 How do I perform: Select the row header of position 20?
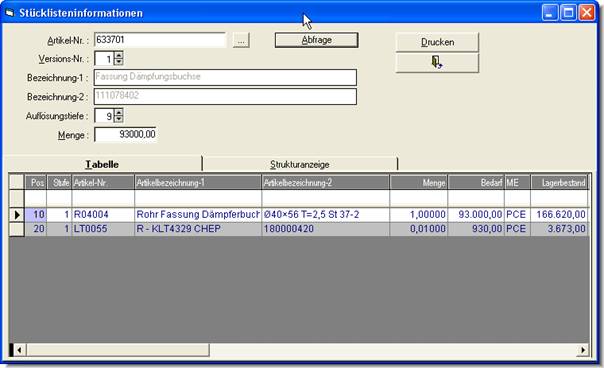(17, 229)
